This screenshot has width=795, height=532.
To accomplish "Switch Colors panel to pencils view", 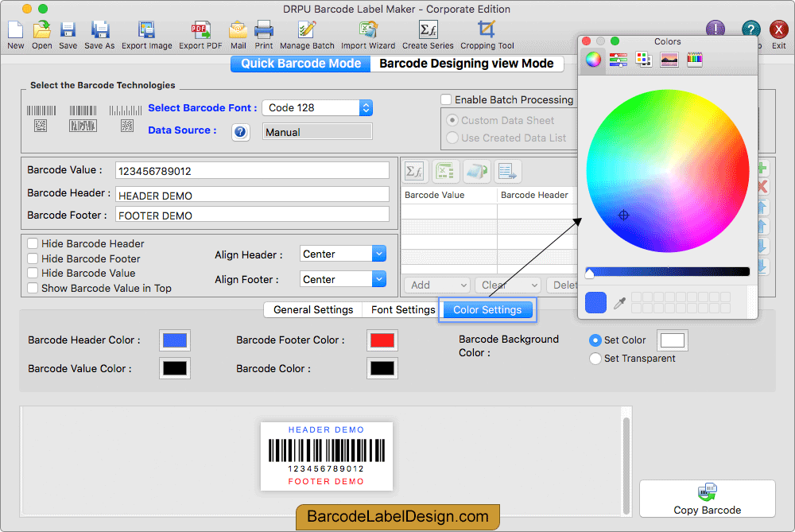I will (x=695, y=60).
